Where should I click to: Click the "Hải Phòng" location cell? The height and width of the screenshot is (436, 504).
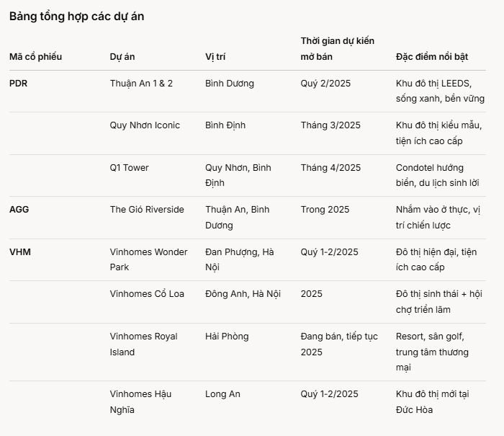click(x=227, y=337)
